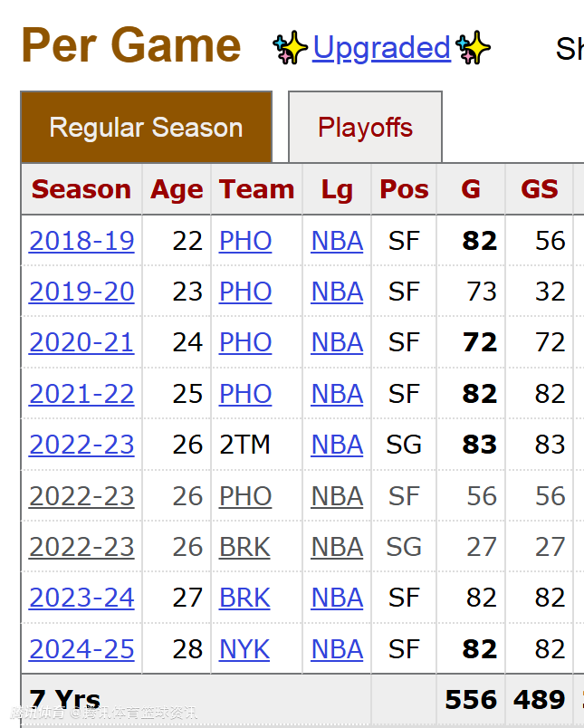Click the sparkle icon left of Upgraded
Image resolution: width=584 pixels, height=728 pixels.
click(291, 48)
